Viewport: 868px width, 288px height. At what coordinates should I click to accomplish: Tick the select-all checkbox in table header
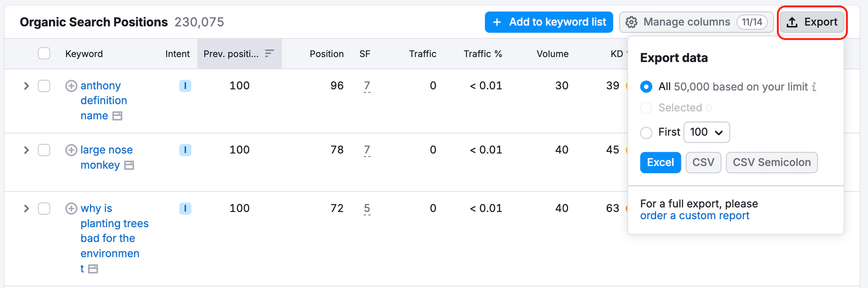pos(44,54)
